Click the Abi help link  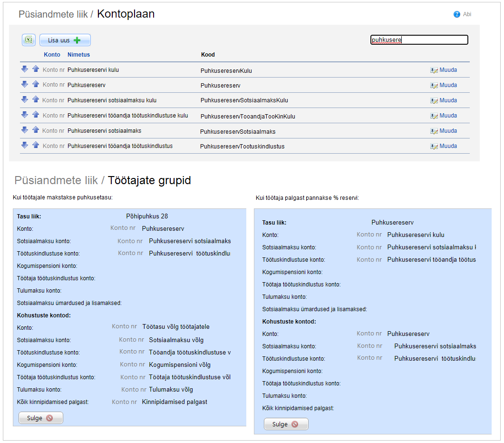tap(467, 14)
